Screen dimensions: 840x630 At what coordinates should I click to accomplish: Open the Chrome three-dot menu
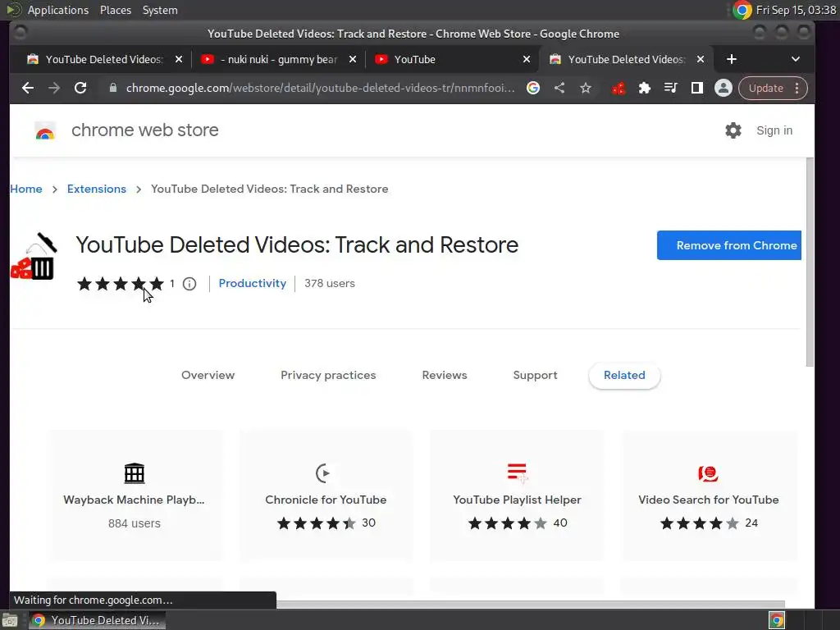click(797, 88)
